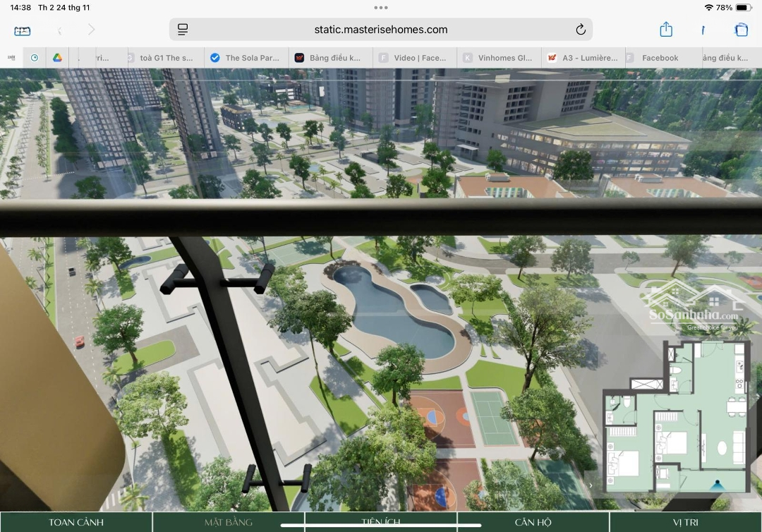Viewport: 762px width, 532px height.
Task: Click the view-direction marker on floor plan
Action: 718,485
